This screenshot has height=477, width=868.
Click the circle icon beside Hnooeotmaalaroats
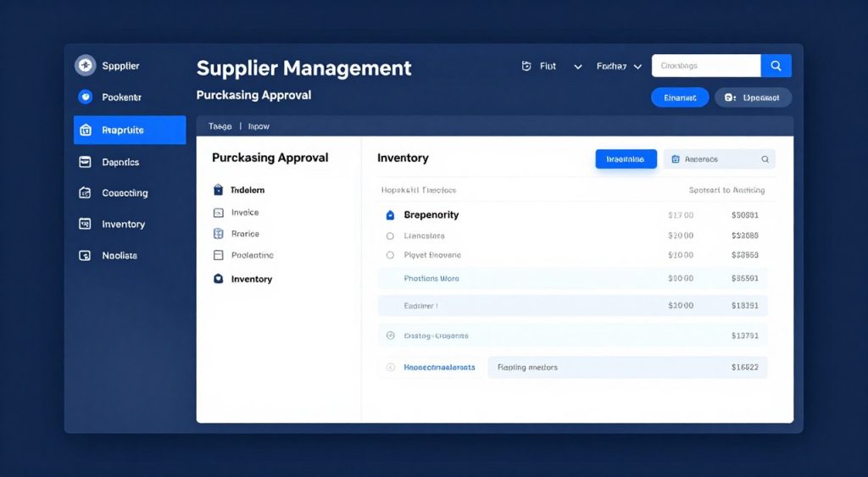point(390,367)
